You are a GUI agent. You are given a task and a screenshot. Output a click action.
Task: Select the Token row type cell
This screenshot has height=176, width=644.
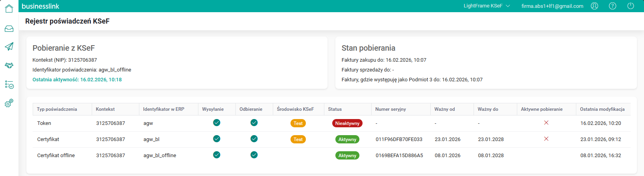[x=44, y=123]
